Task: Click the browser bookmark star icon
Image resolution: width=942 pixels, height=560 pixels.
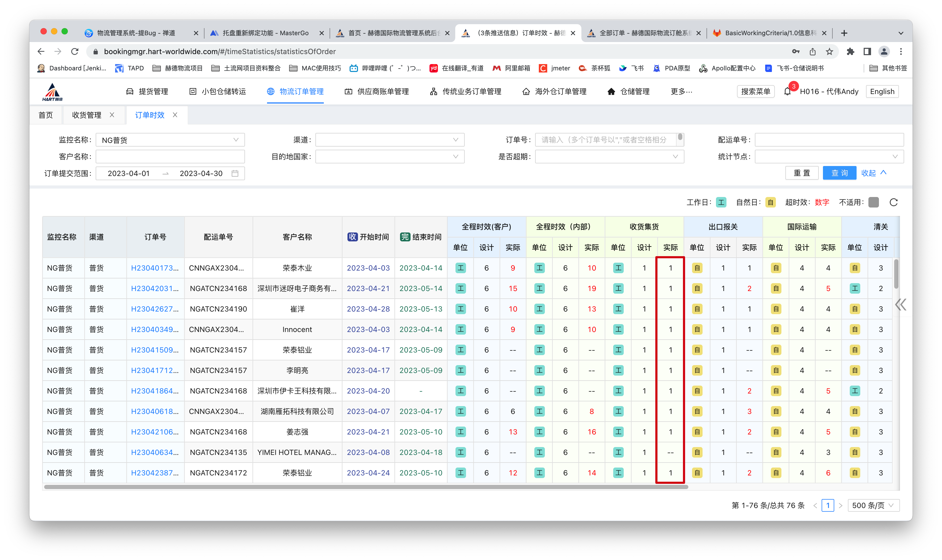Action: pyautogui.click(x=829, y=52)
